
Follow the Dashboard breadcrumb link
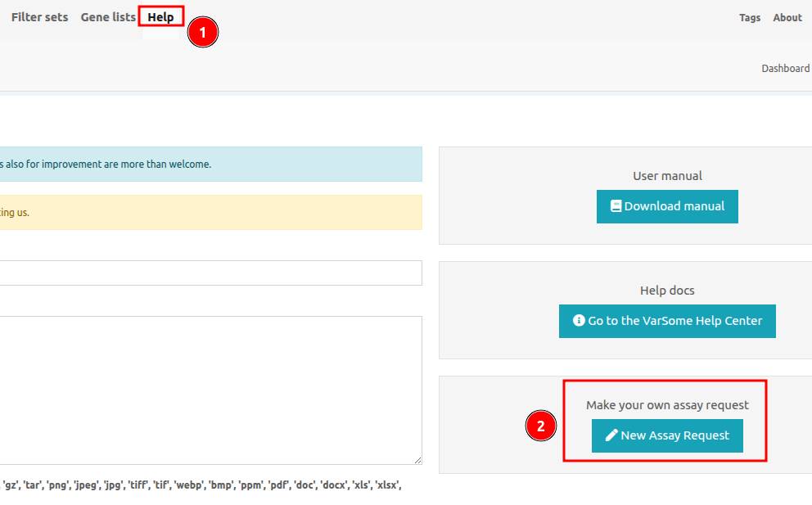[x=785, y=69]
